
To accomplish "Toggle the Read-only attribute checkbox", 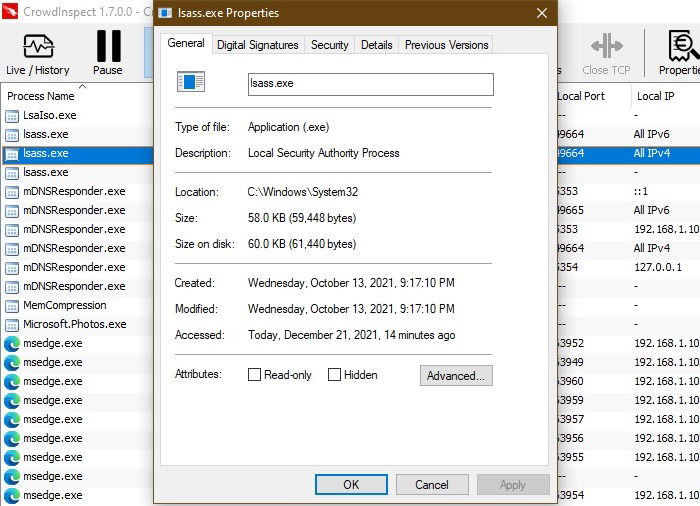I will pyautogui.click(x=254, y=374).
